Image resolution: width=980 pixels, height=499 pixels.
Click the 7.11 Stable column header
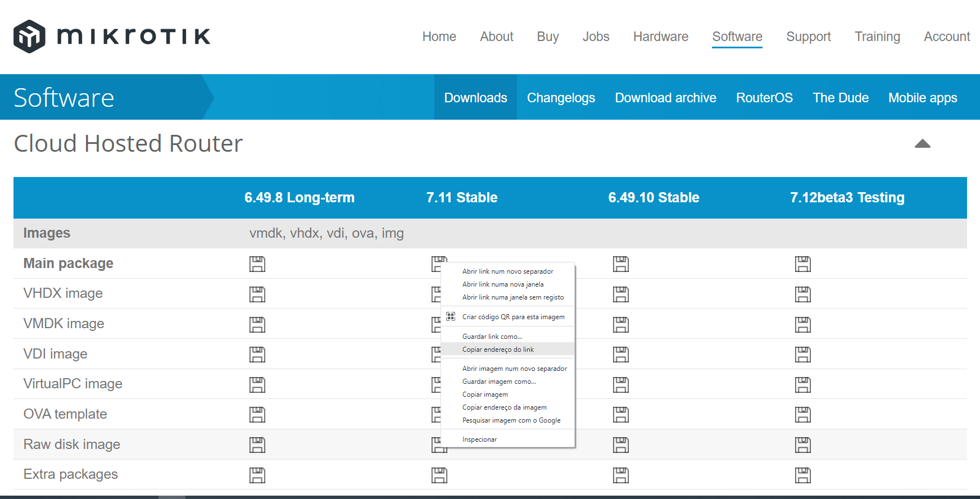click(x=462, y=198)
